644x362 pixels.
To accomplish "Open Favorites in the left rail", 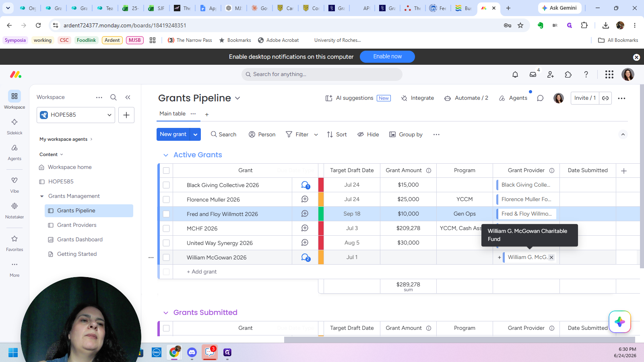I will (14, 243).
